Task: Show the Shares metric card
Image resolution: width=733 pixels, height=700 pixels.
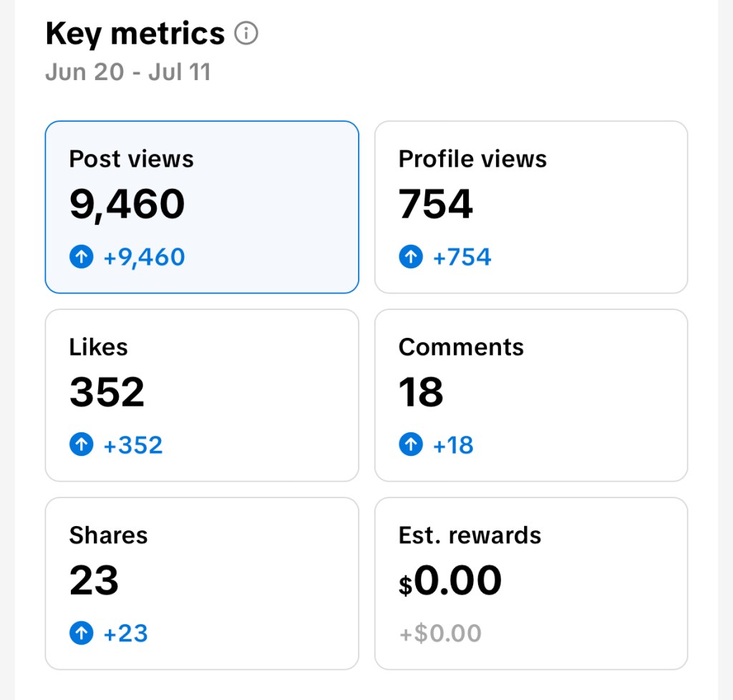Action: (202, 583)
